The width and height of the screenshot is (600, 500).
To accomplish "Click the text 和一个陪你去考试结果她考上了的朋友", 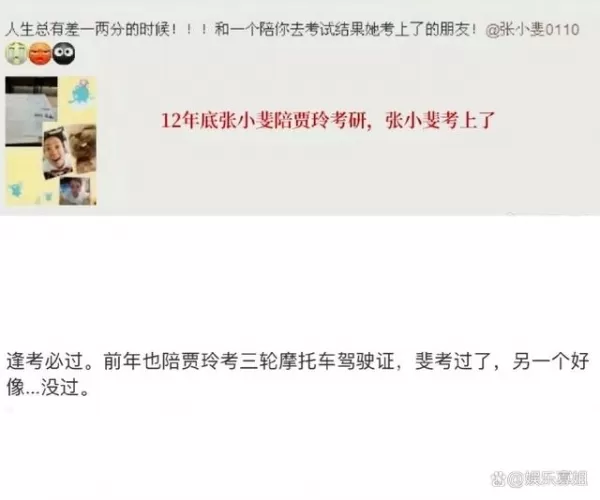I will pyautogui.click(x=344, y=29).
